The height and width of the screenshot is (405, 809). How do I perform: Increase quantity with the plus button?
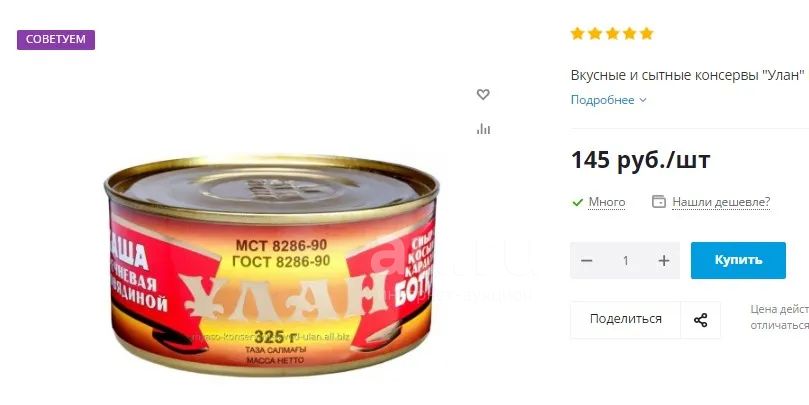(664, 261)
